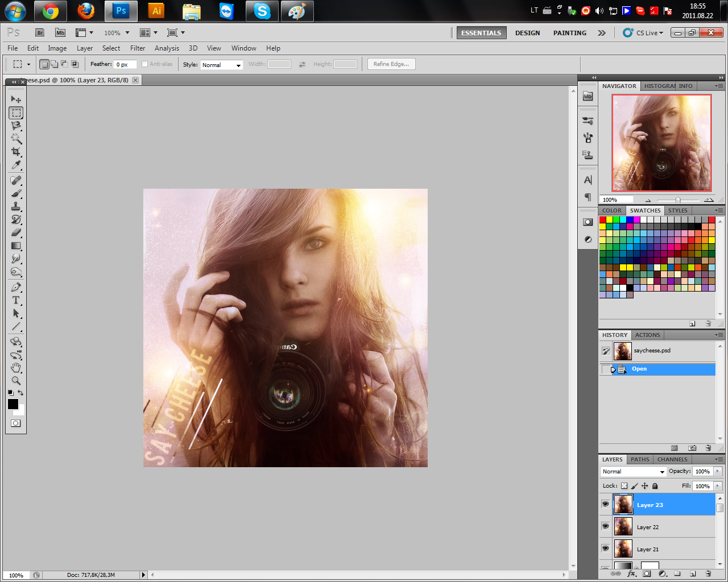Viewport: 728px width, 582px height.
Task: Select the Zoom tool
Action: pos(16,381)
